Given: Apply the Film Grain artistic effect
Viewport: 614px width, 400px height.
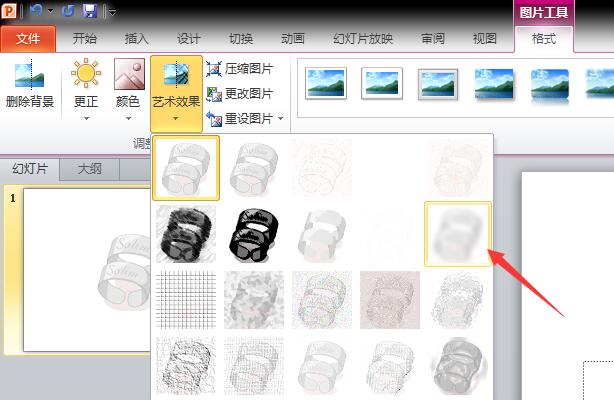Looking at the screenshot, I should 322,300.
